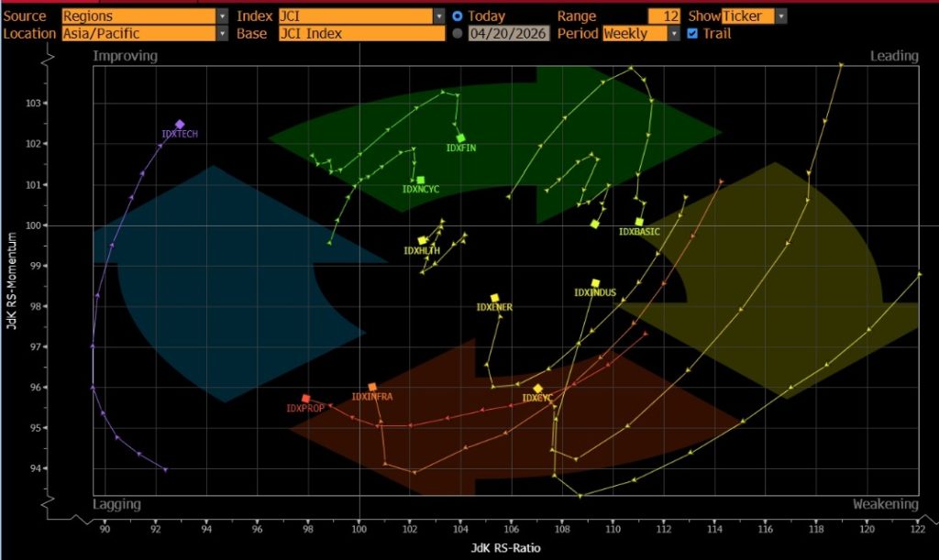939x560 pixels.
Task: Select the yellow IDXHLTH marker
Action: pyautogui.click(x=423, y=240)
